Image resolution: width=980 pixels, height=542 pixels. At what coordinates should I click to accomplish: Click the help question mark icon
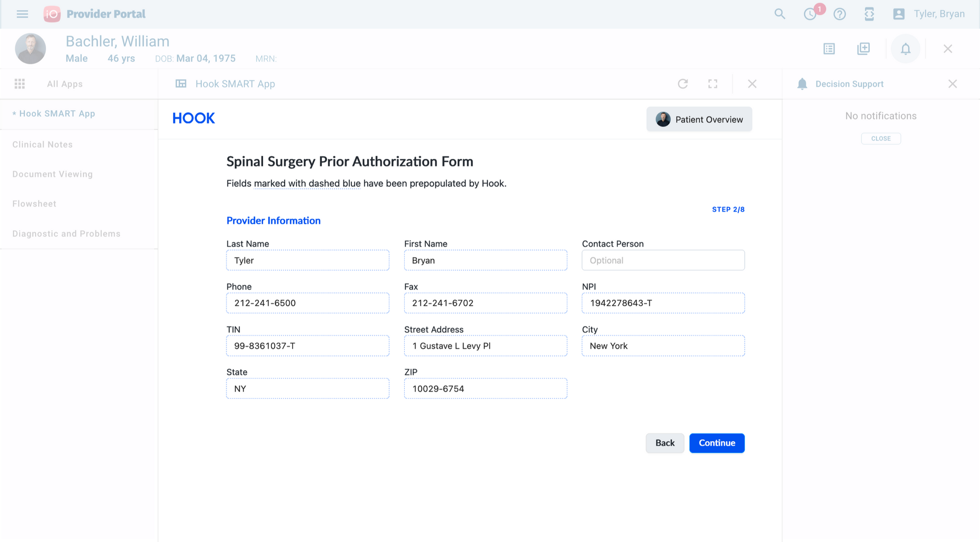[x=839, y=14]
